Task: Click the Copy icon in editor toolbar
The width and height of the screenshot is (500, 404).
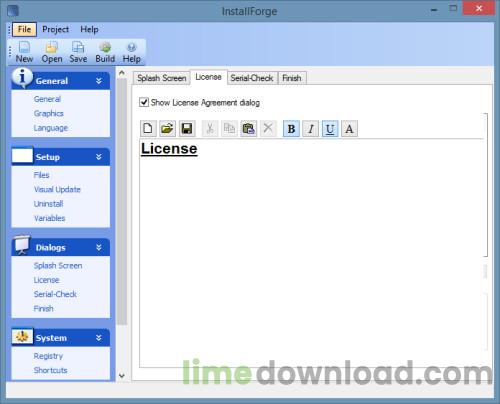Action: coord(229,128)
